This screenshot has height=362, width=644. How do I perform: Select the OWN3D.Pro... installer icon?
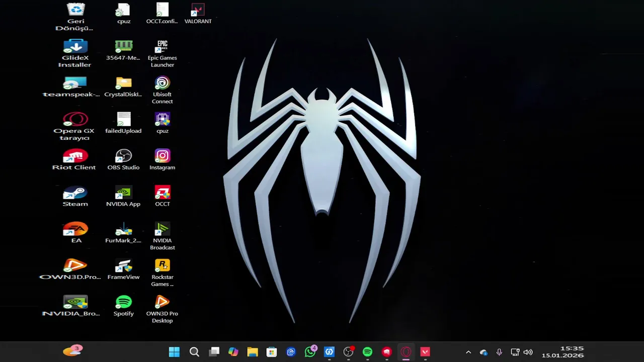70,270
